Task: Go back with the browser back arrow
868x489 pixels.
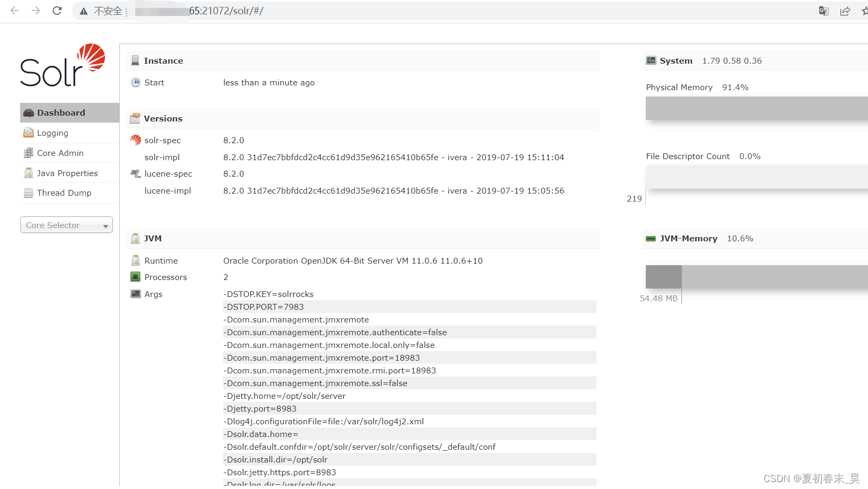Action: coord(14,11)
